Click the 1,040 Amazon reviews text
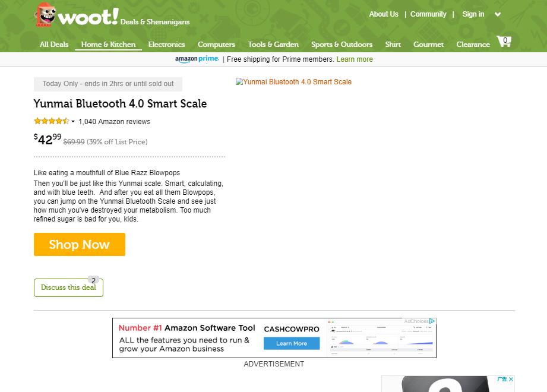The width and height of the screenshot is (547, 392). (x=115, y=122)
